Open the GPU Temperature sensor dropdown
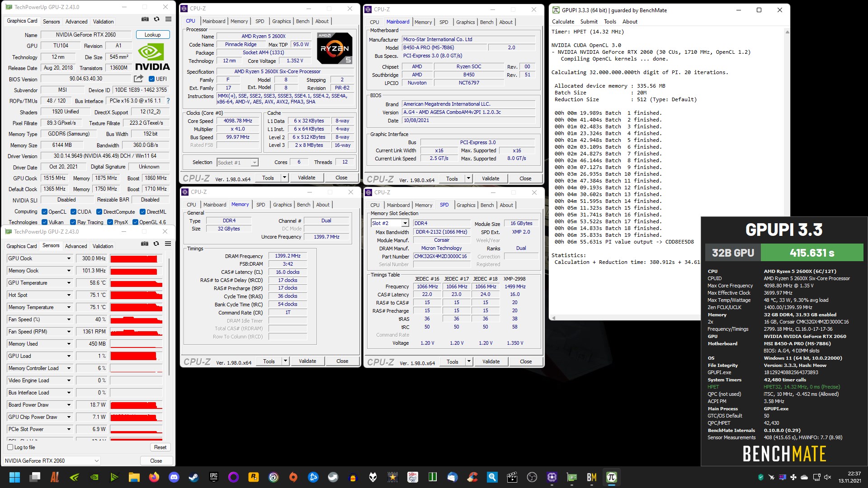This screenshot has width=868, height=488. (69, 283)
